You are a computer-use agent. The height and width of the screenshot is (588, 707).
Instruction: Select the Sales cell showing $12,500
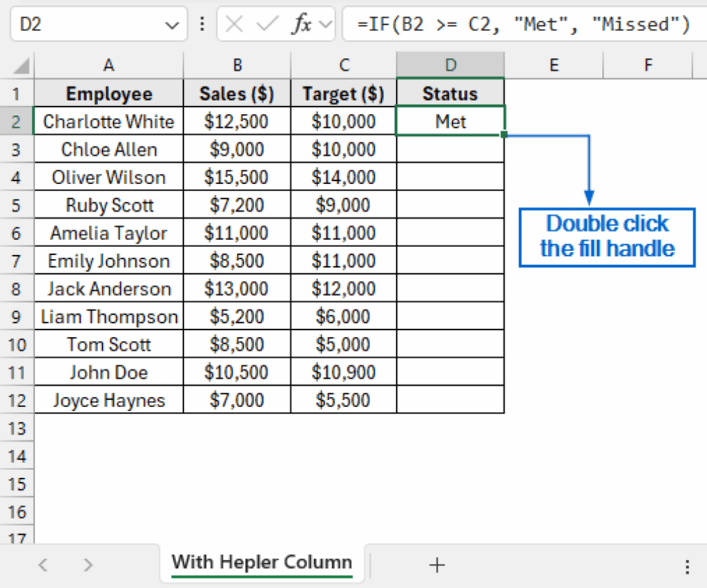click(237, 121)
